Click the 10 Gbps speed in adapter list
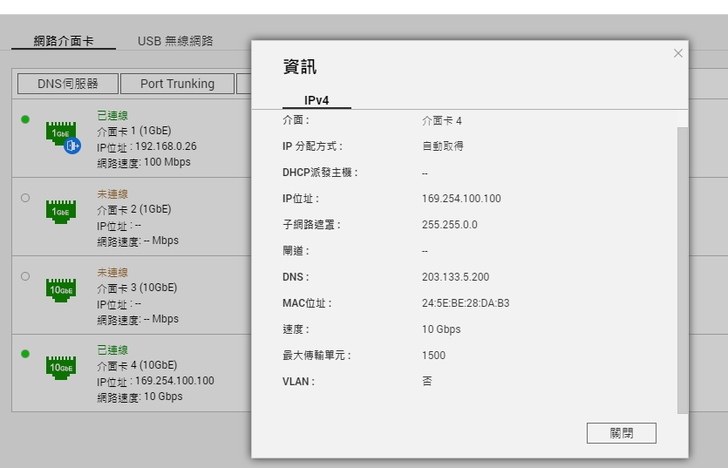This screenshot has width=728, height=468. [163, 397]
